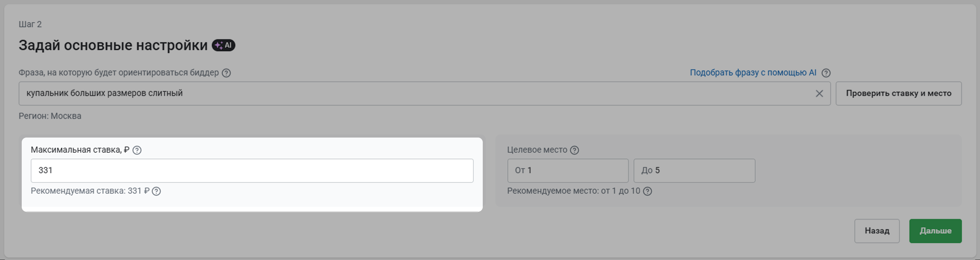Screen dimensions: 980x260
Task: Click the green Дальше button
Action: 935,231
